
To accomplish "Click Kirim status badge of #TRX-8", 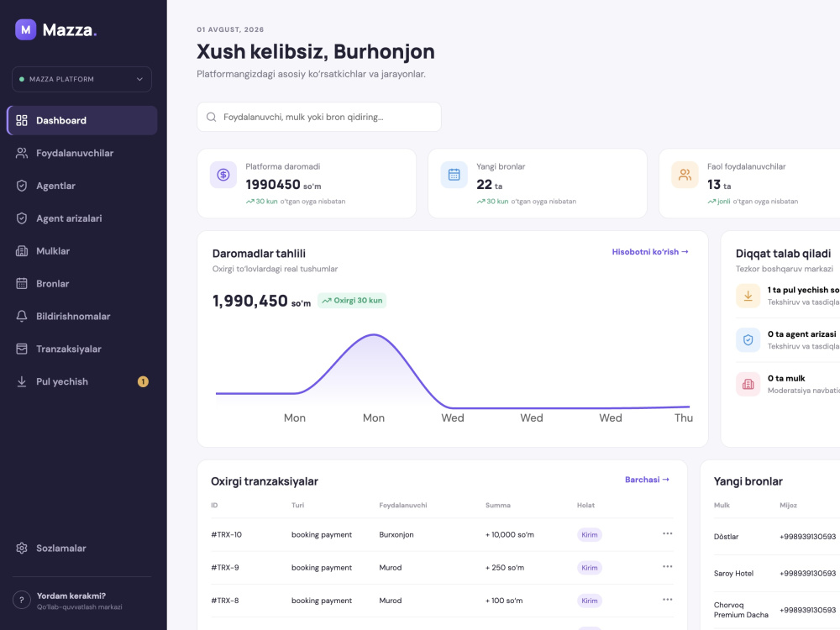I will (590, 601).
